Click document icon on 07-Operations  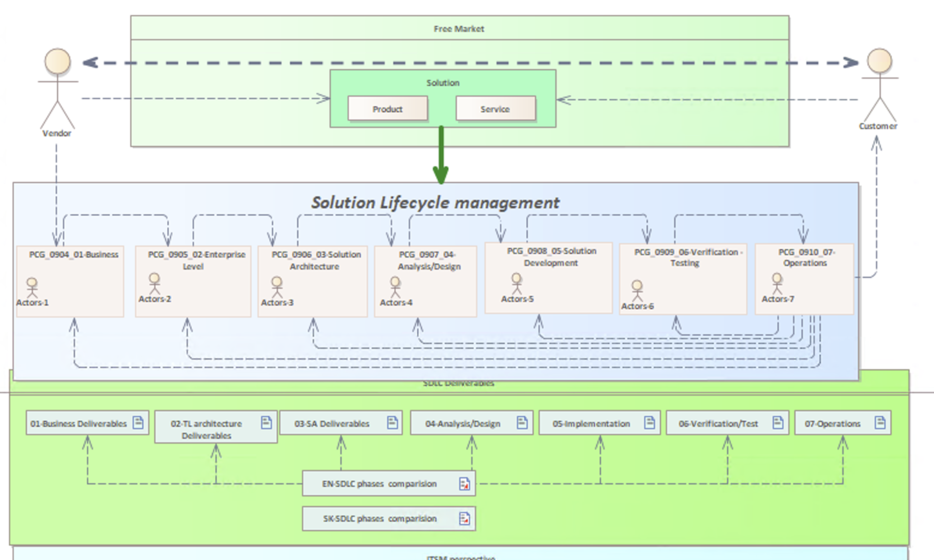(x=880, y=423)
